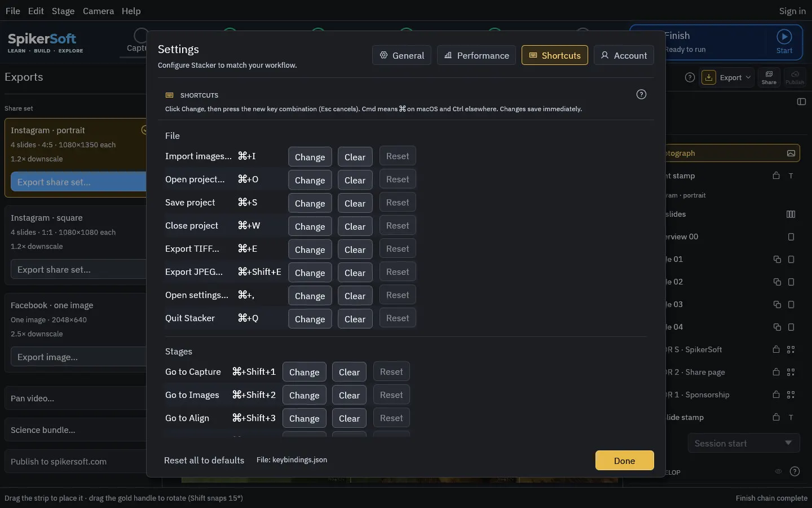Click the 'File: keybindings.json' text

[292, 460]
